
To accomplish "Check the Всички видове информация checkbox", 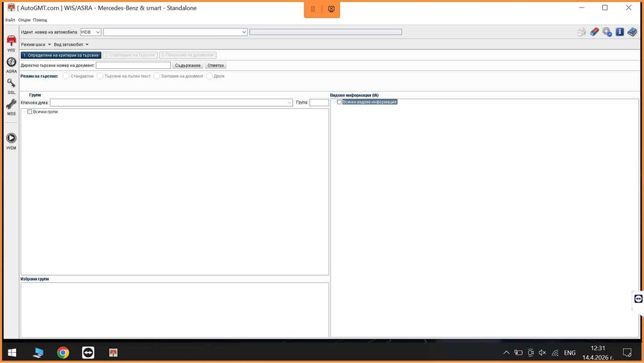I will click(339, 102).
